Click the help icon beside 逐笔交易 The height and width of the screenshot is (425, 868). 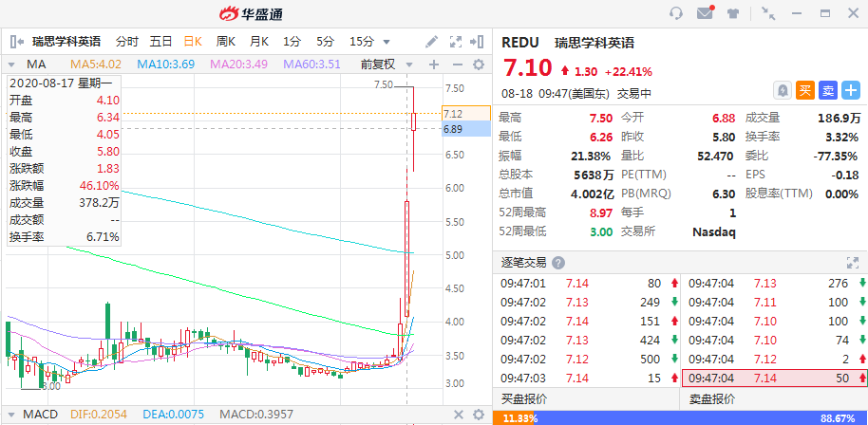558,263
